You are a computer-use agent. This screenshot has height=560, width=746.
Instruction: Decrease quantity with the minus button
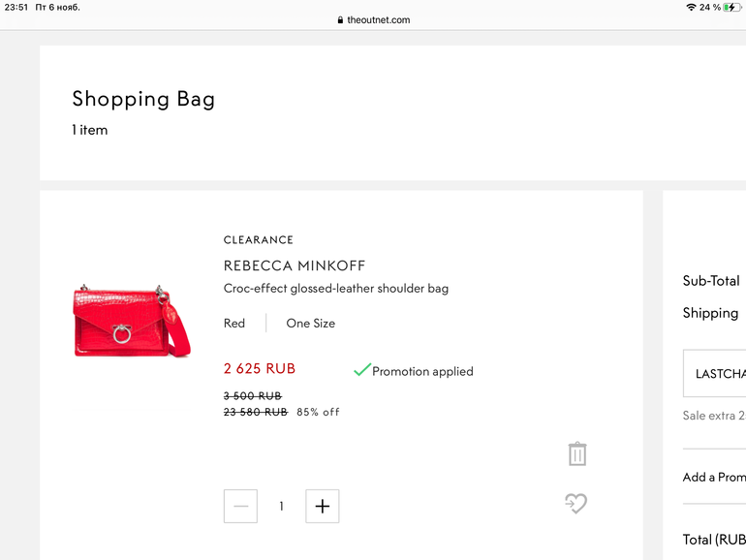240,506
